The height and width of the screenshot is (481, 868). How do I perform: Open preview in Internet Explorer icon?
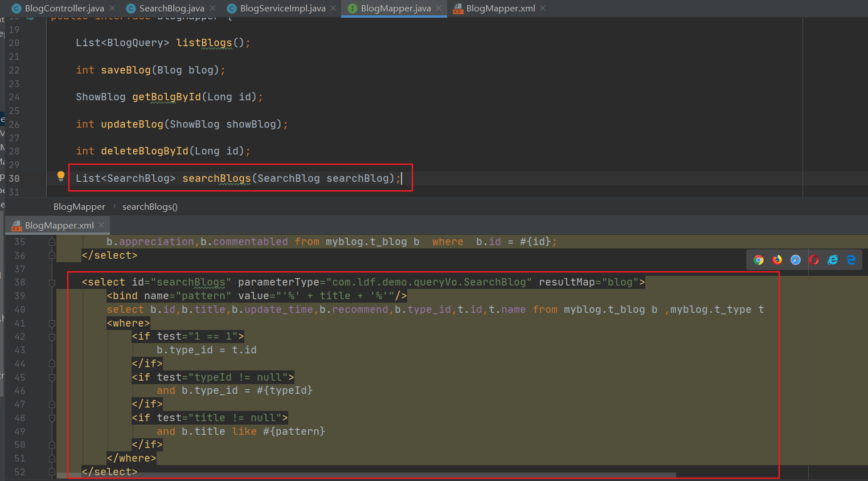[x=833, y=260]
